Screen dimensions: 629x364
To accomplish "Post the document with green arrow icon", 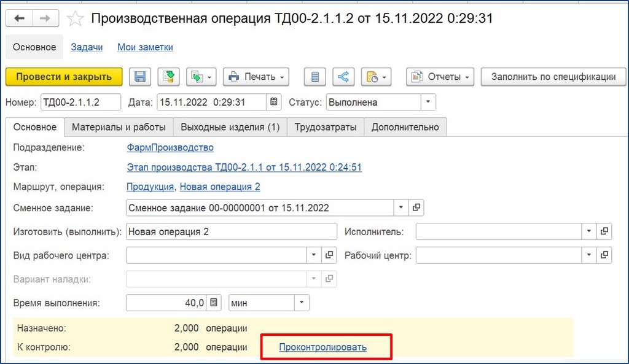I will pos(168,77).
